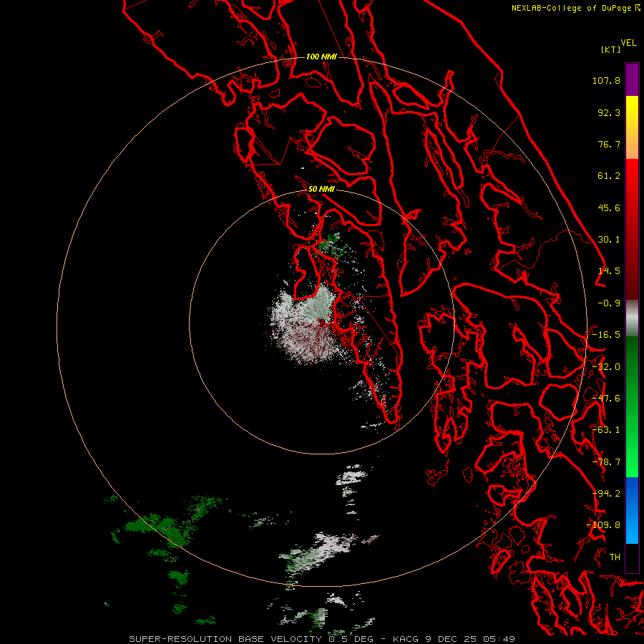The width and height of the screenshot is (644, 644).
Task: Click the -94.2 value on velocity scale
Action: pyautogui.click(x=606, y=494)
